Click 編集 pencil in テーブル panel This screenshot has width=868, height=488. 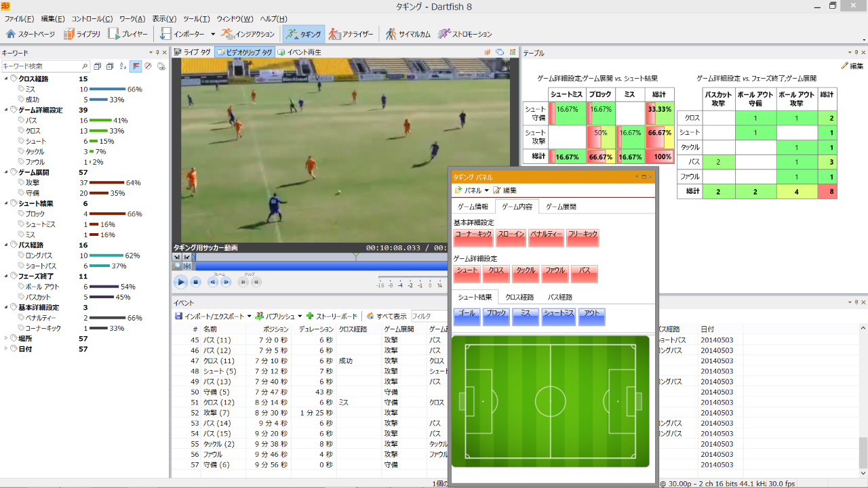tap(852, 66)
